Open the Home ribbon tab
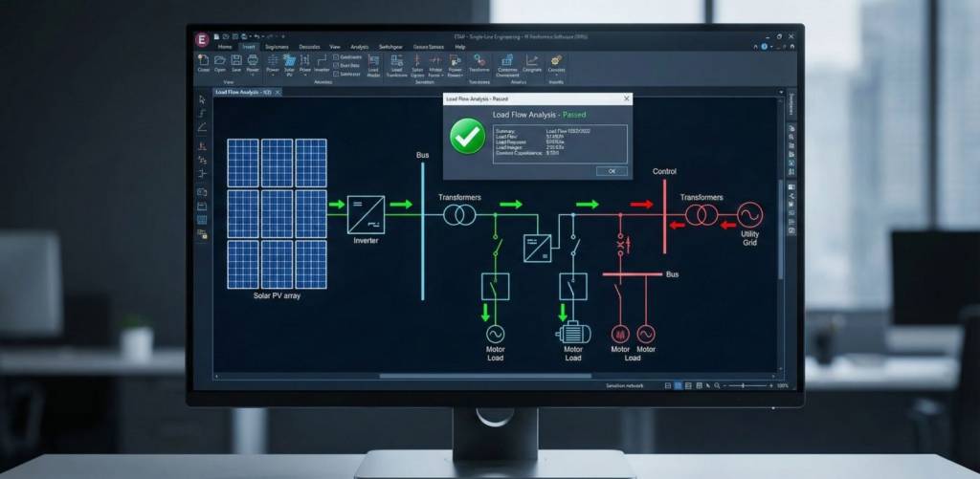 tap(225, 47)
